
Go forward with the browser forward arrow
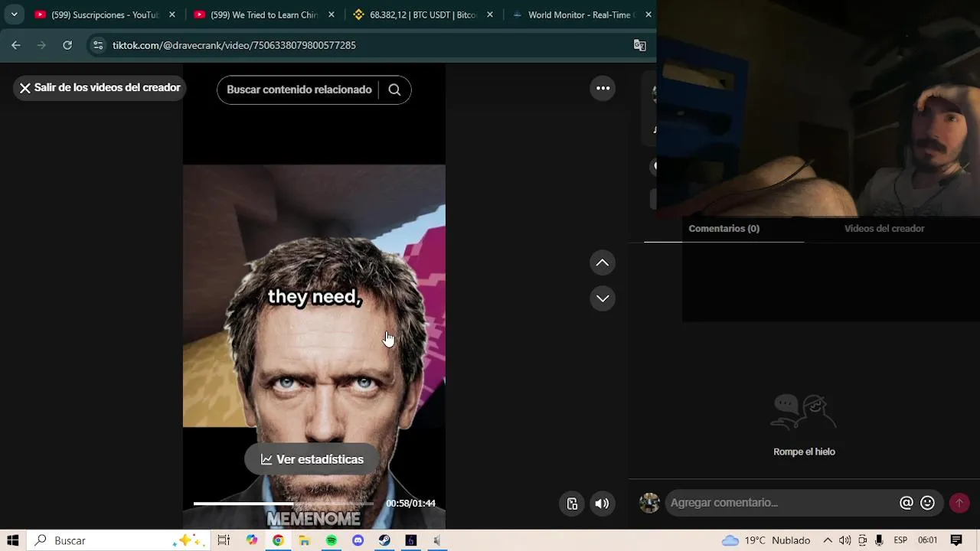[41, 45]
